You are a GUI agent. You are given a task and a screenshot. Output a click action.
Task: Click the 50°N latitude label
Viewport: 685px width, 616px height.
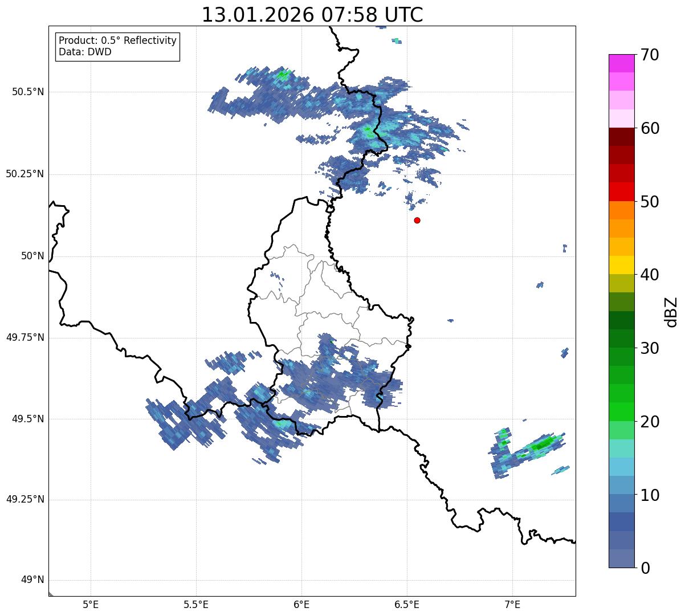click(32, 256)
